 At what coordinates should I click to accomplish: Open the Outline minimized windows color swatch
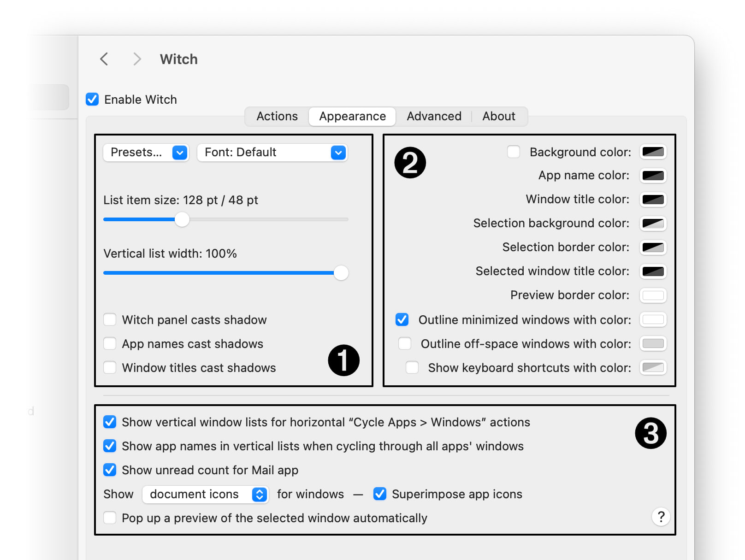(653, 319)
